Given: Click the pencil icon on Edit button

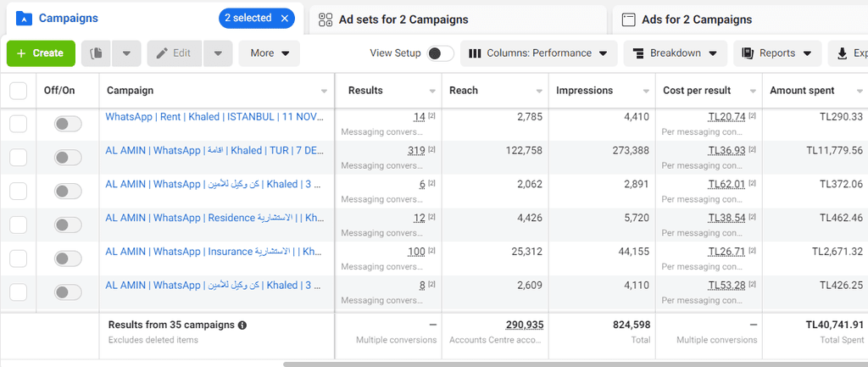Looking at the screenshot, I should (162, 53).
